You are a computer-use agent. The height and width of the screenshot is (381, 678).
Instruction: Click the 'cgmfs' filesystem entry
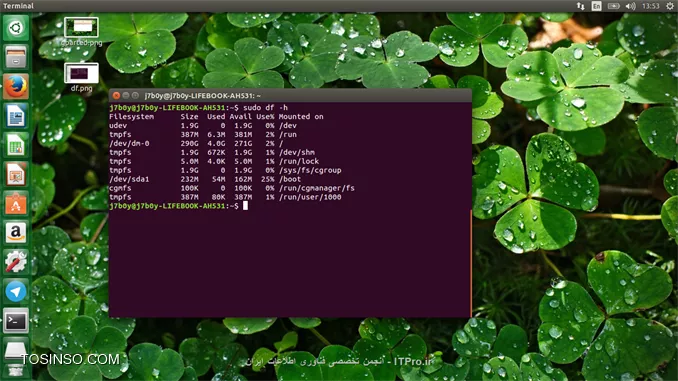point(120,188)
